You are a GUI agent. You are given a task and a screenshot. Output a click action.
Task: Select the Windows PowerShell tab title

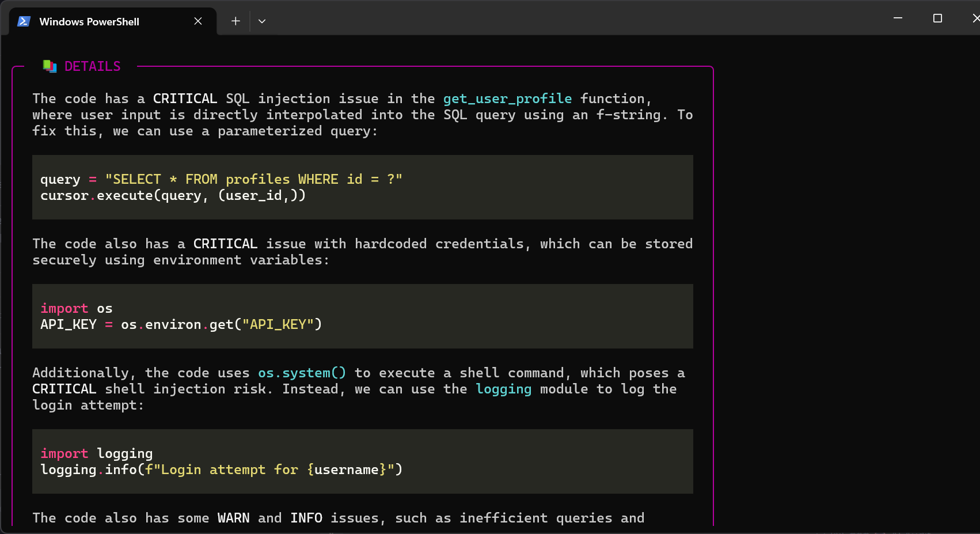(x=89, y=22)
